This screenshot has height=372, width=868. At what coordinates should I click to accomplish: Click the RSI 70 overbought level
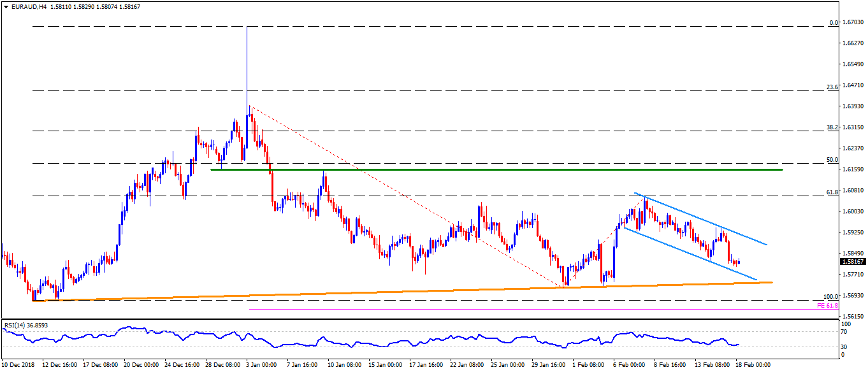pos(846,332)
